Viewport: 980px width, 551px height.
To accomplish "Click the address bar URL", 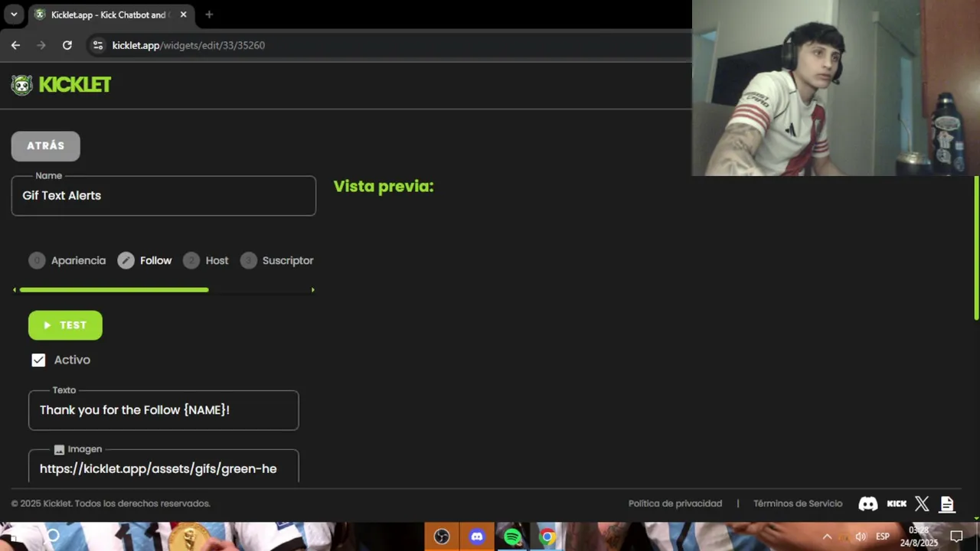I will pos(188,45).
